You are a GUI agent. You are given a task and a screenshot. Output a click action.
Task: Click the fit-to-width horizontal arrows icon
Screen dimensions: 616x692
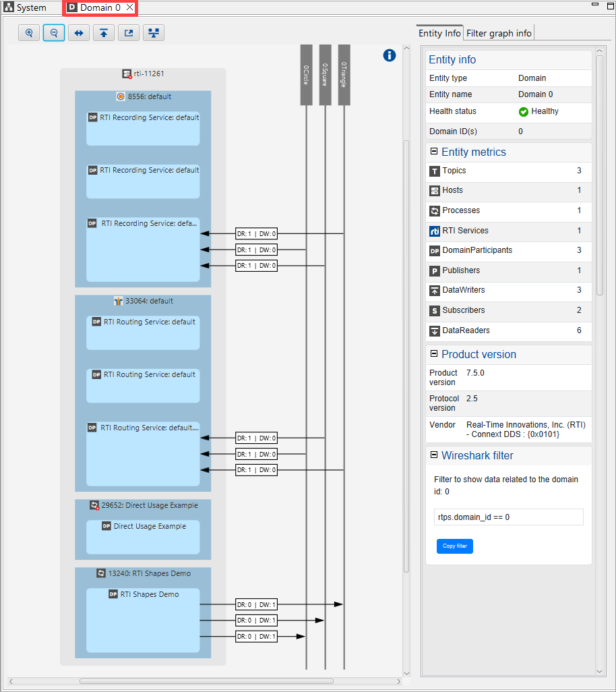[x=79, y=32]
